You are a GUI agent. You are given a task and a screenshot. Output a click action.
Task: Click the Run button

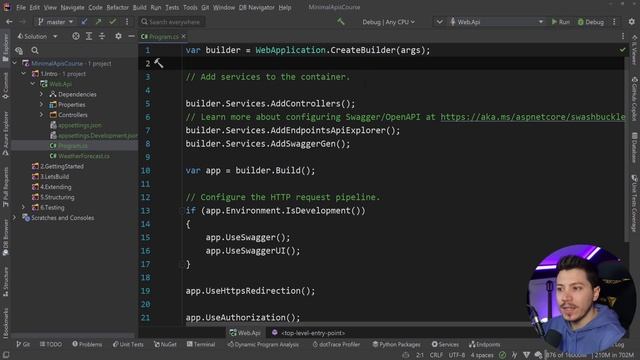coord(561,22)
